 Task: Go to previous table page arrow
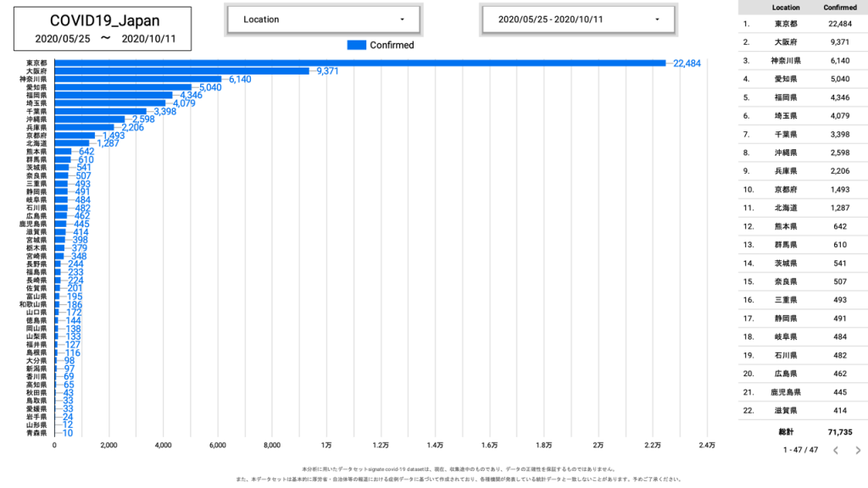(x=835, y=450)
